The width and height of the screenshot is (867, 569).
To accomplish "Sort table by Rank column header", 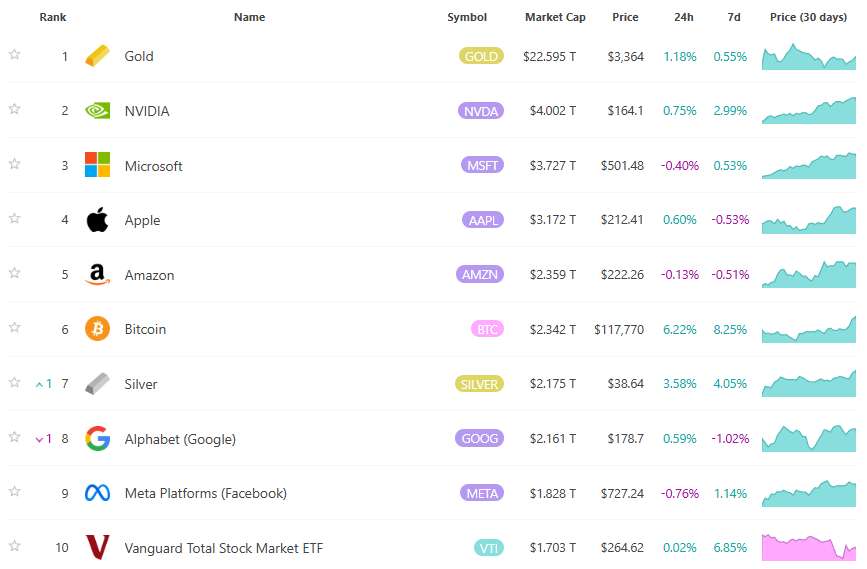I will (x=53, y=17).
